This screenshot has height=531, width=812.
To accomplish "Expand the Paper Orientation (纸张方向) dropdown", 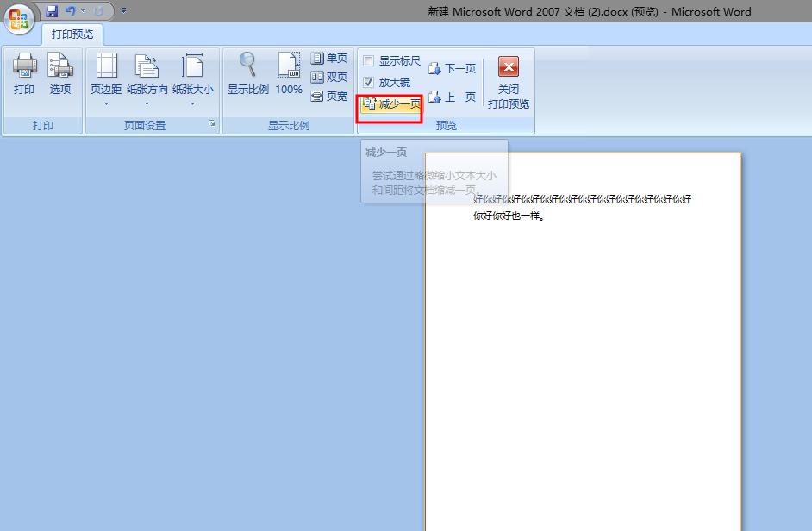I will (147, 76).
